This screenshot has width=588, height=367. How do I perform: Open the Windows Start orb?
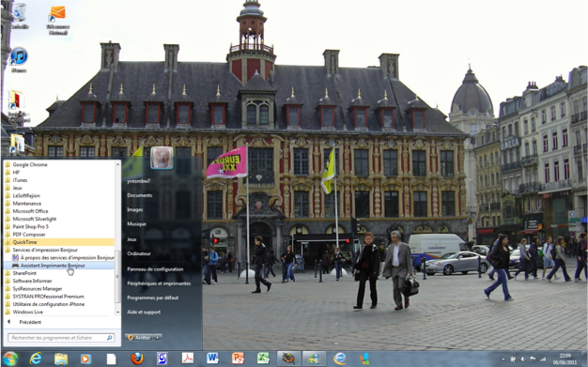[x=10, y=359]
